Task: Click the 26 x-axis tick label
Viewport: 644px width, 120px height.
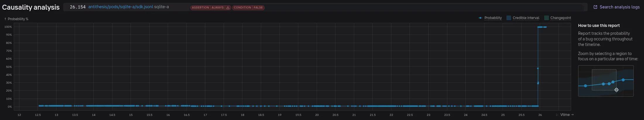Action: coord(540,115)
